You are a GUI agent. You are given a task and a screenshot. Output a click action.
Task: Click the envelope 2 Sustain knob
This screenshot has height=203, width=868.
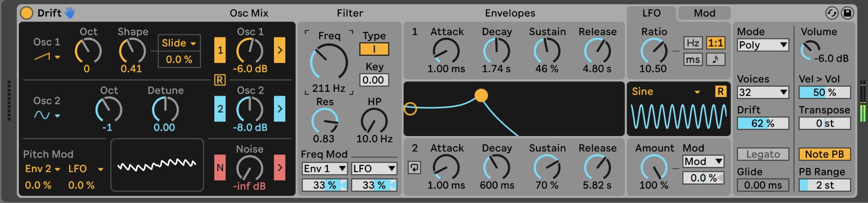coord(547,167)
